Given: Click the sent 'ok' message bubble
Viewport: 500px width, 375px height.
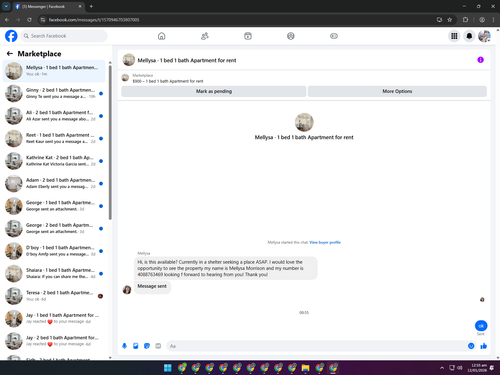Looking at the screenshot, I should tap(481, 326).
